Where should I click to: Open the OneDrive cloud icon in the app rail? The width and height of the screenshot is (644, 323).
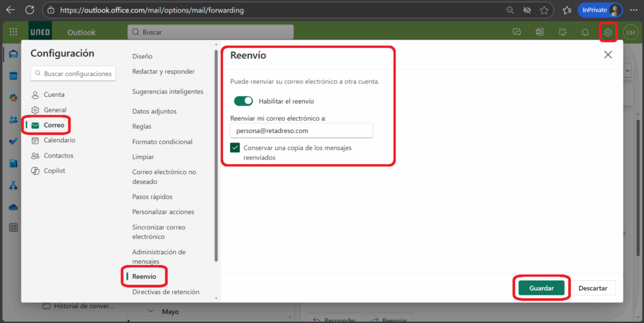[x=13, y=207]
